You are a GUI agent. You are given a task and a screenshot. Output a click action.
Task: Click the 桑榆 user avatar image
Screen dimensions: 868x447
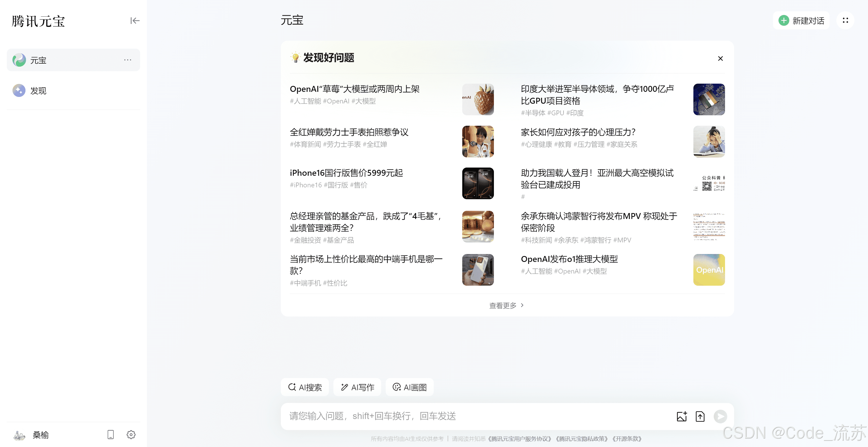(19, 435)
